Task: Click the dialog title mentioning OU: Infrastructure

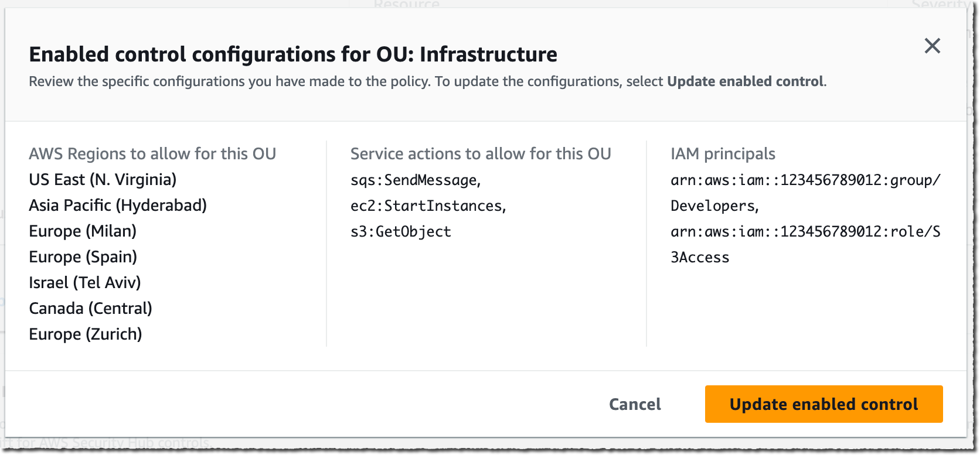Action: [x=293, y=54]
